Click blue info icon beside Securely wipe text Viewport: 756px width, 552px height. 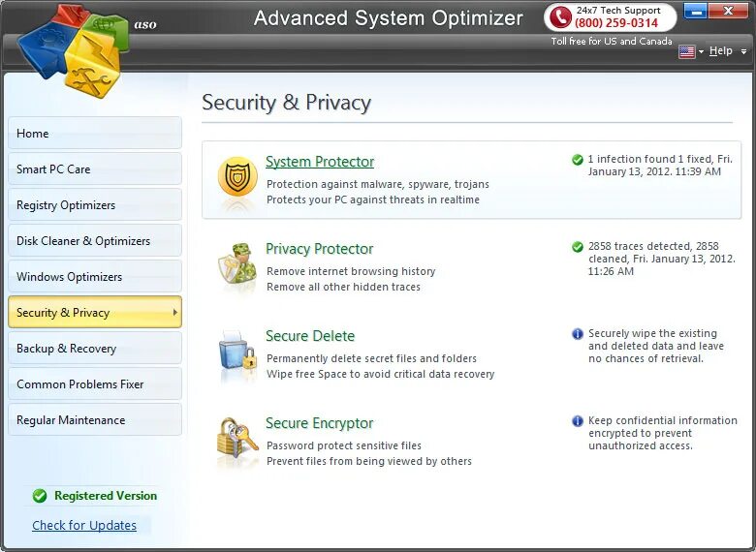[577, 334]
